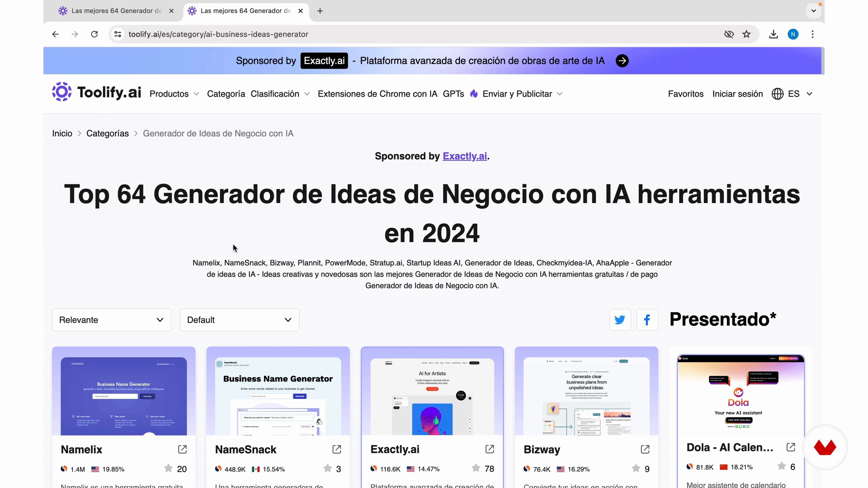Close the first Toolify tab
This screenshot has height=488, width=868.
coord(171,11)
